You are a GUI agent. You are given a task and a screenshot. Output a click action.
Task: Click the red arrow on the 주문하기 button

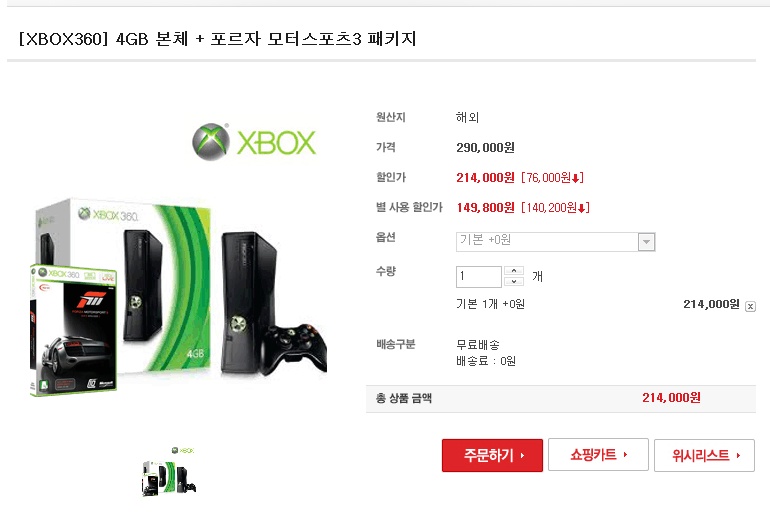[522, 456]
